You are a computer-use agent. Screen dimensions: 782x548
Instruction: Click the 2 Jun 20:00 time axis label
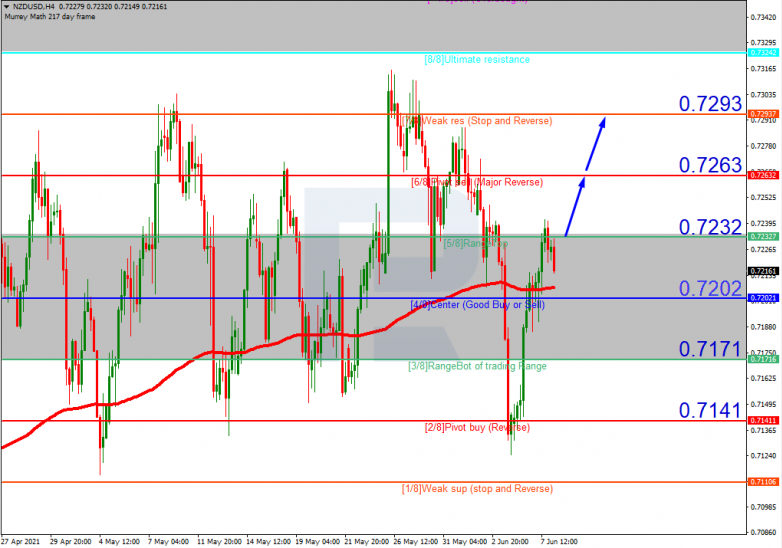point(510,542)
